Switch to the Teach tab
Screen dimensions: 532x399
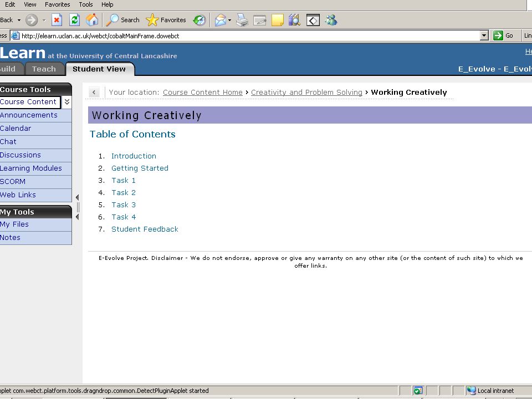tap(44, 69)
